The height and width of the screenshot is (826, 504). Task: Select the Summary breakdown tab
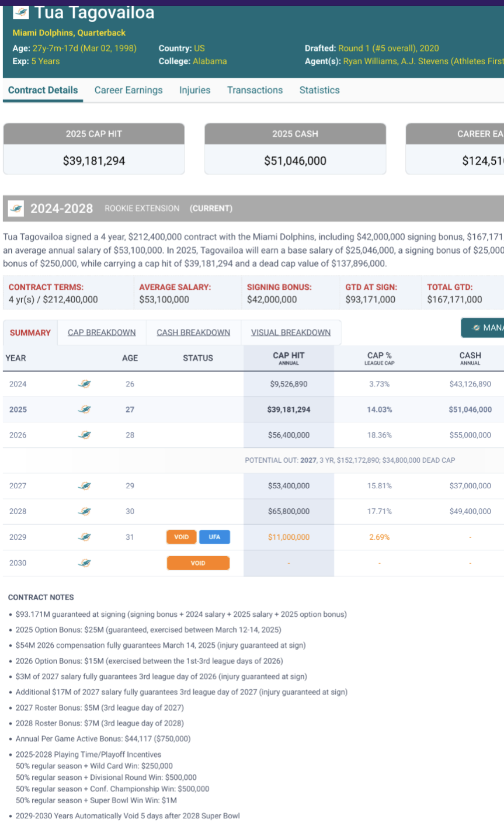click(x=30, y=332)
